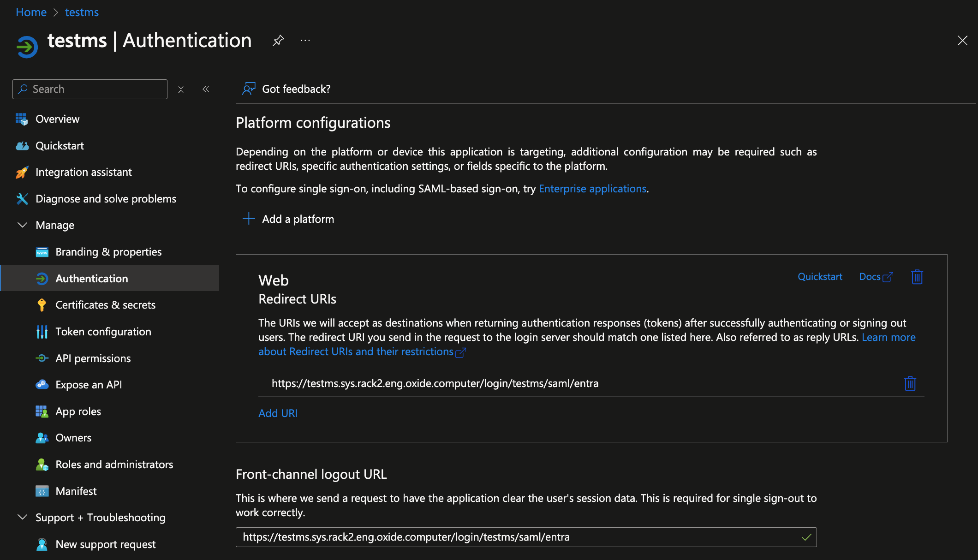Focus the sidebar Search field
The height and width of the screenshot is (560, 978).
coord(90,89)
